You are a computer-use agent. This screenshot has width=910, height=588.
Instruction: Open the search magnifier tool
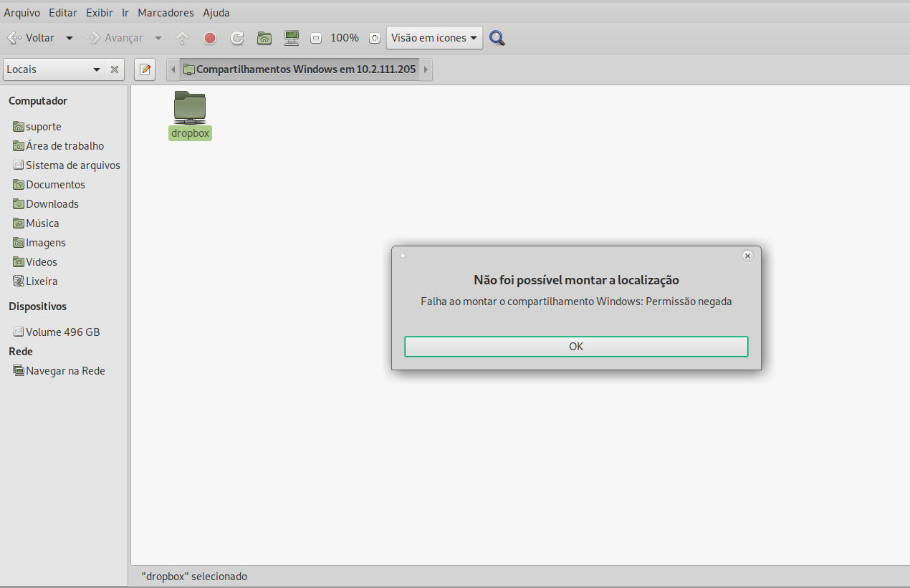[497, 38]
